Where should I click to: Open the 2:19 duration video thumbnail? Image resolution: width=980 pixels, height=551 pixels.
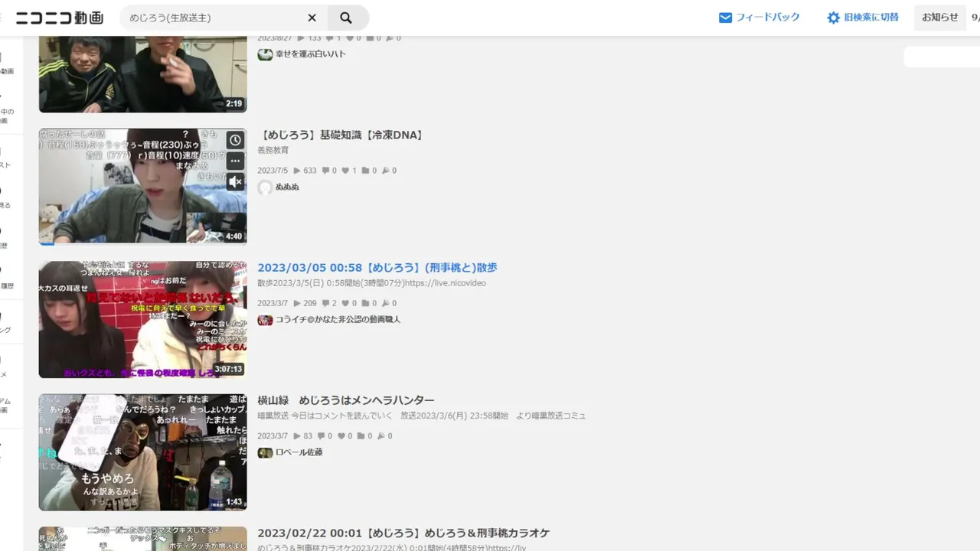click(x=143, y=73)
